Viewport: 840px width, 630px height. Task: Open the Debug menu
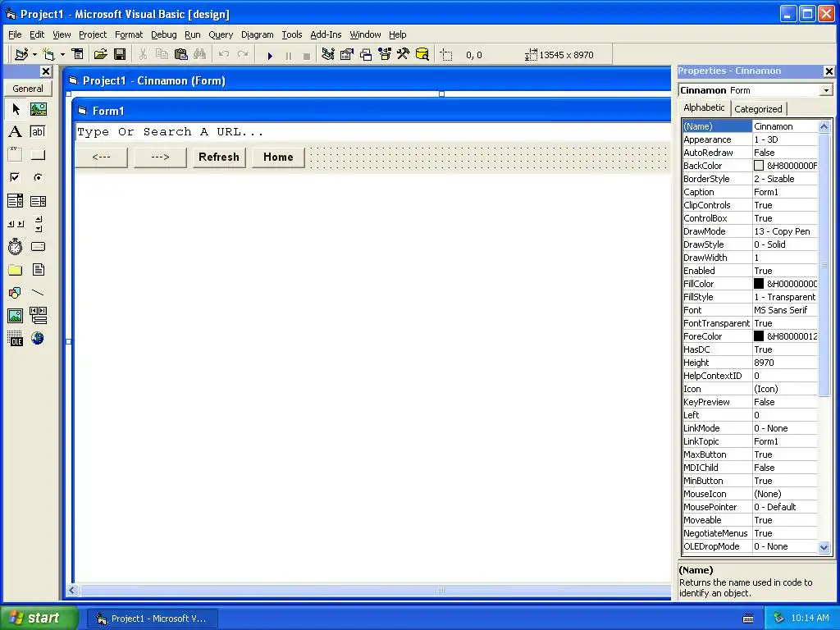[x=163, y=34]
